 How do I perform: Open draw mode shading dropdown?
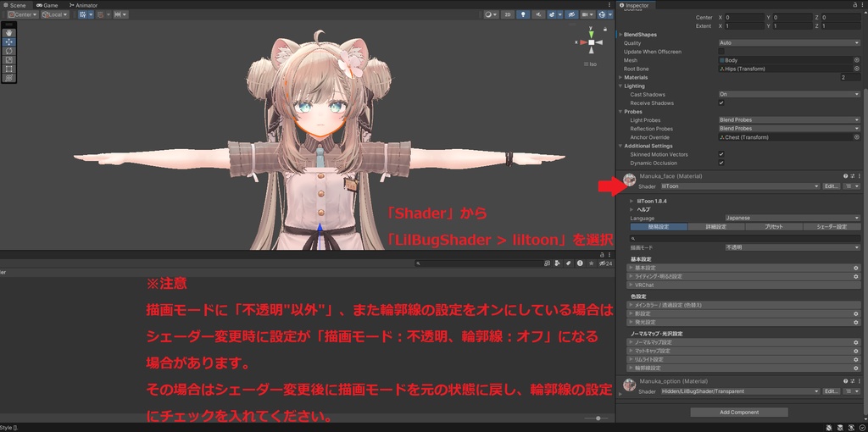pyautogui.click(x=491, y=14)
